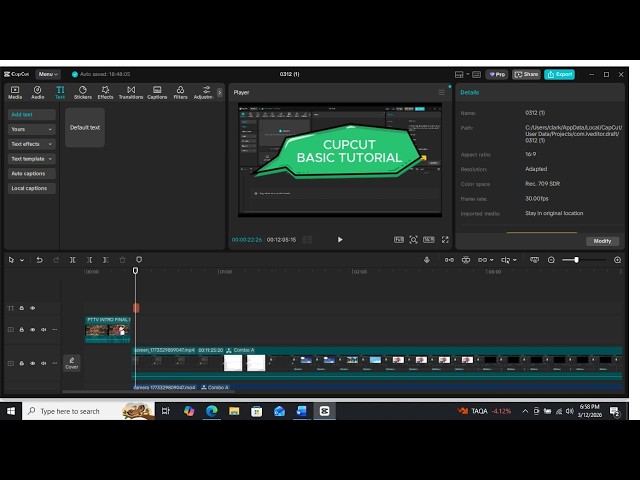Hide the main screen recording track
The height and width of the screenshot is (480, 640).
click(33, 363)
